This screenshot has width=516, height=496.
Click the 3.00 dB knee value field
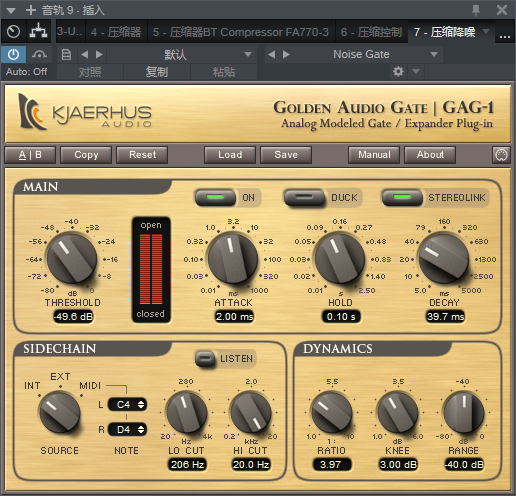[398, 464]
